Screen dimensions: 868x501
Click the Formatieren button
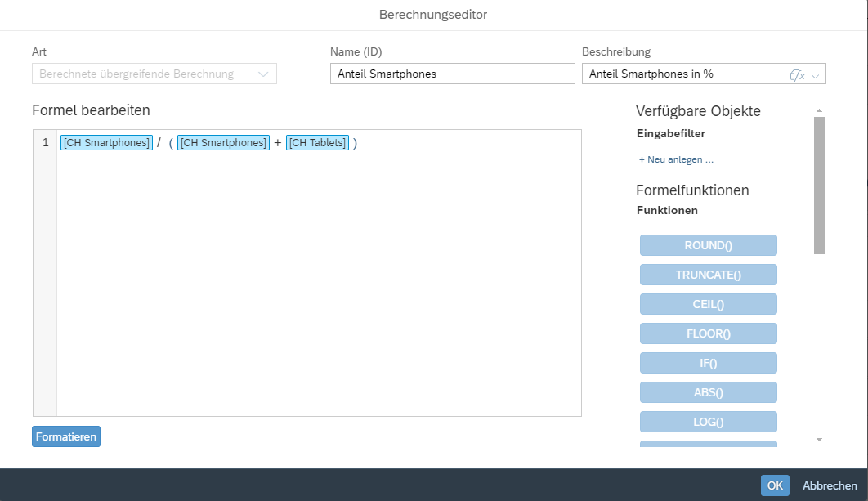(x=66, y=436)
